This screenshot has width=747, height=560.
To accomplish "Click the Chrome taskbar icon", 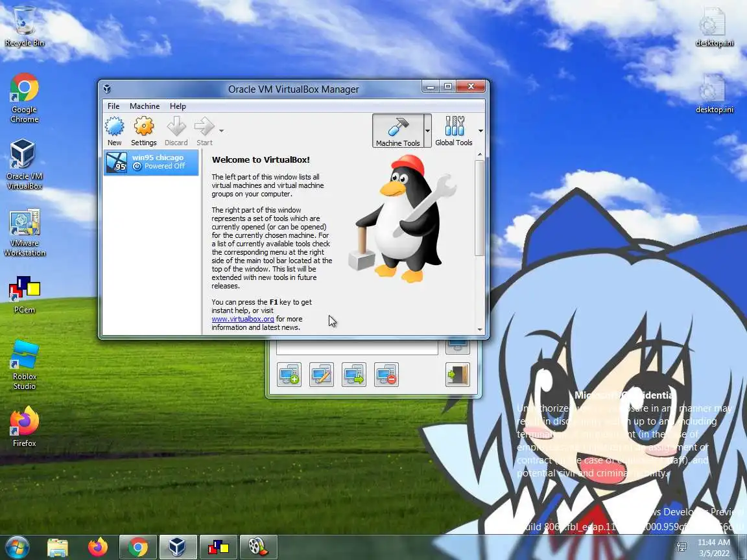I will [137, 547].
